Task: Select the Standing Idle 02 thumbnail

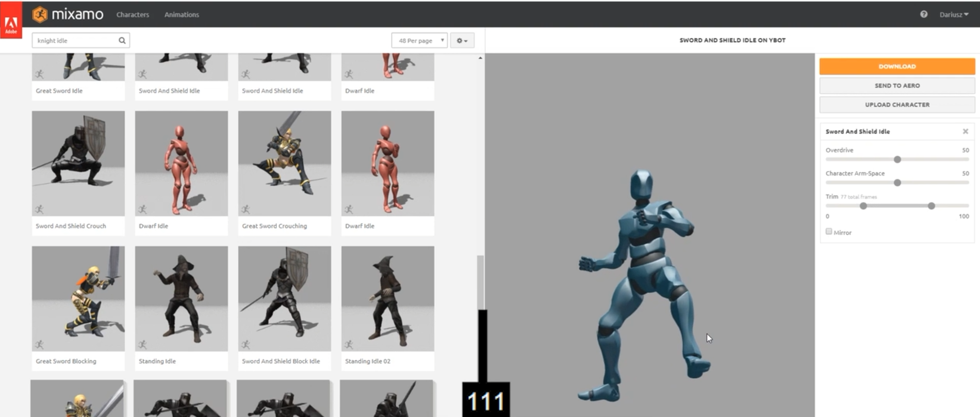Action: tap(388, 299)
